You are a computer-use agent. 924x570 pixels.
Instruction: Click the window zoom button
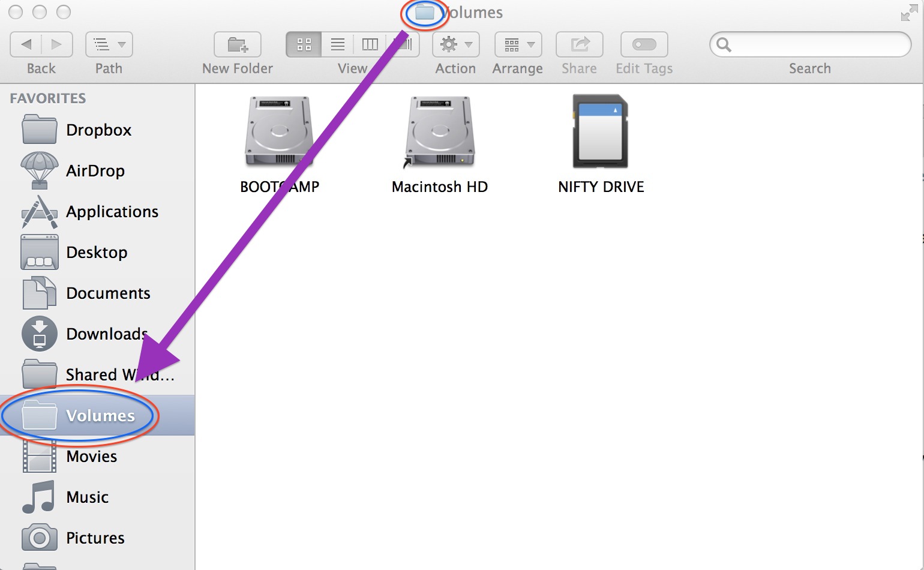tap(63, 12)
